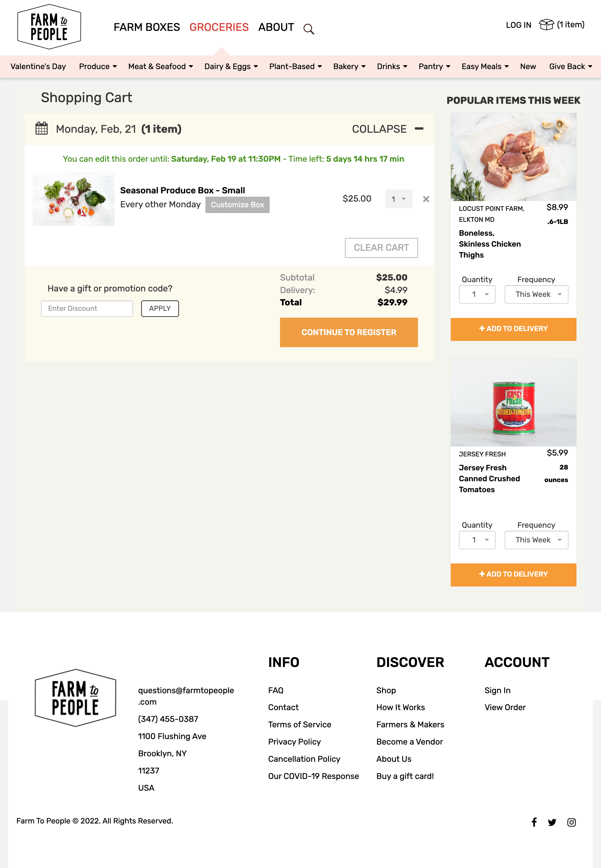
Task: Add Jersey Fresh tomatoes to delivery
Action: point(513,574)
